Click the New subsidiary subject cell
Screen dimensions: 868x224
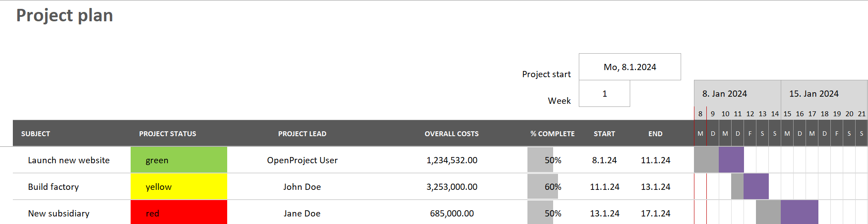tap(58, 213)
